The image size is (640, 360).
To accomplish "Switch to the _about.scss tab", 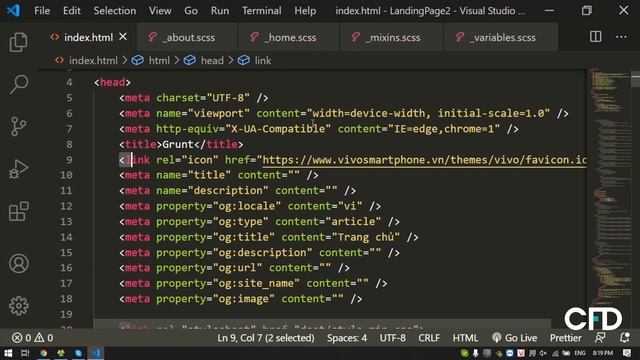I will tap(187, 37).
